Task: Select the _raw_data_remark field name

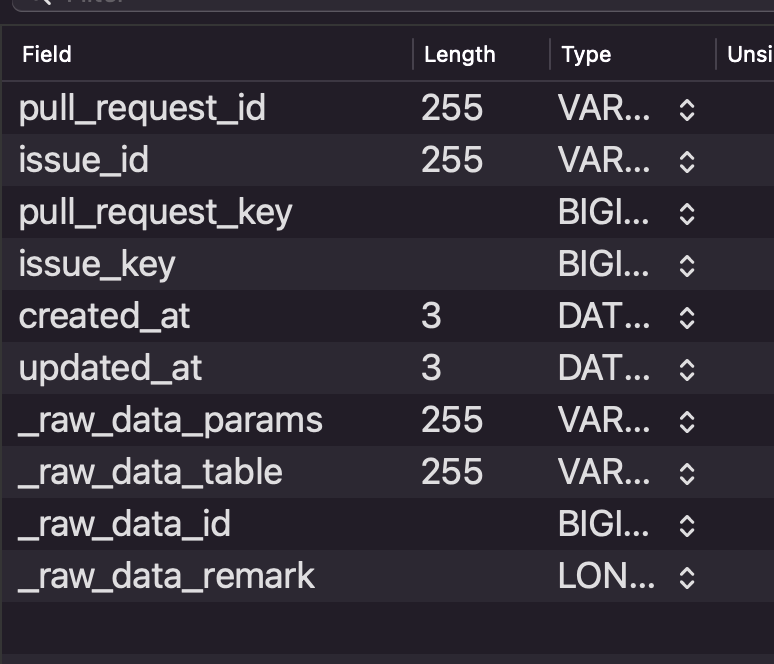Action: click(166, 576)
